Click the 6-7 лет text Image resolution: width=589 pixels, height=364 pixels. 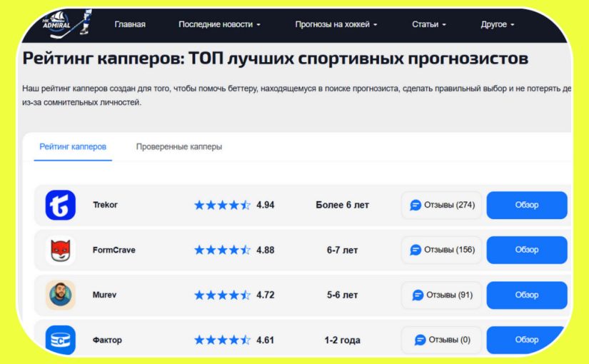tap(342, 251)
